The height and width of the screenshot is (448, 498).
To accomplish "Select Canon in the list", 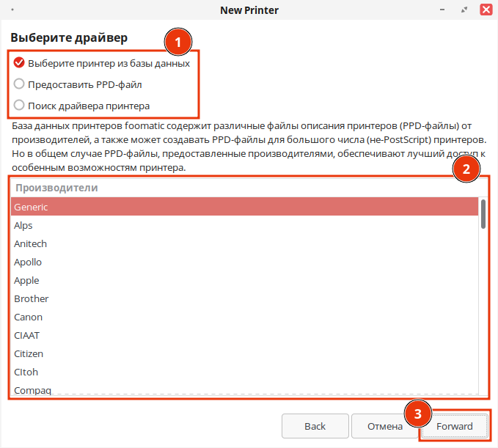I will [28, 317].
